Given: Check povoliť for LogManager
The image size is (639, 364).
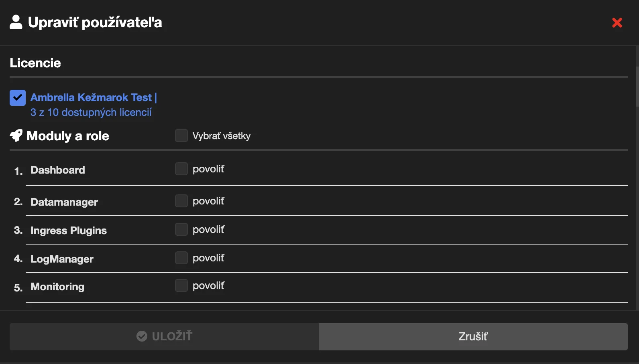Looking at the screenshot, I should (x=181, y=258).
